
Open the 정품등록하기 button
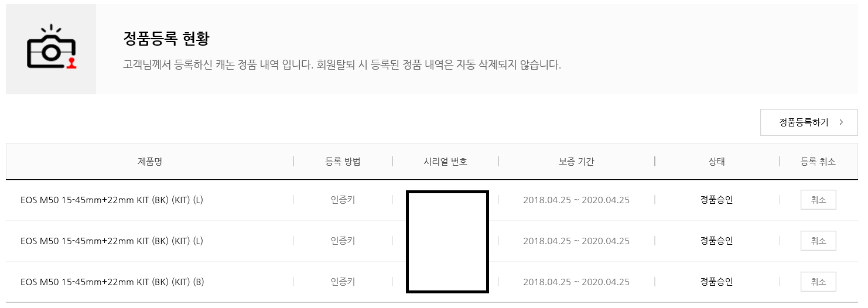(809, 122)
